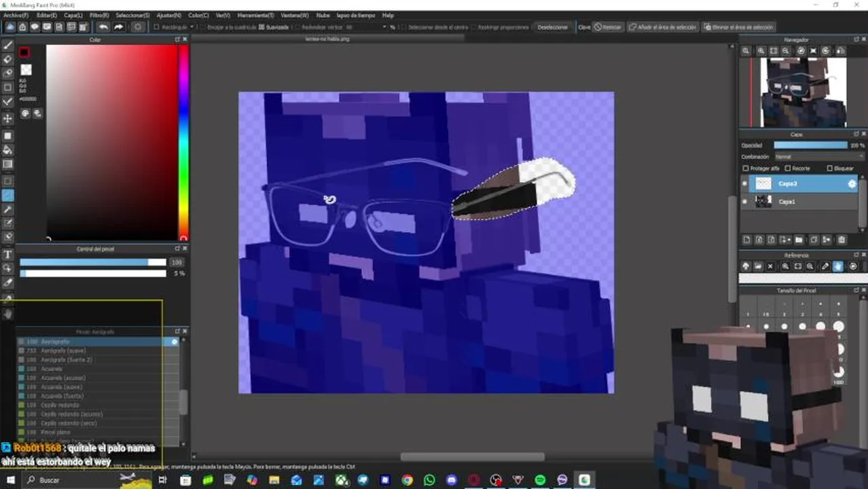
Task: Open the Herramienta menu
Action: (255, 15)
